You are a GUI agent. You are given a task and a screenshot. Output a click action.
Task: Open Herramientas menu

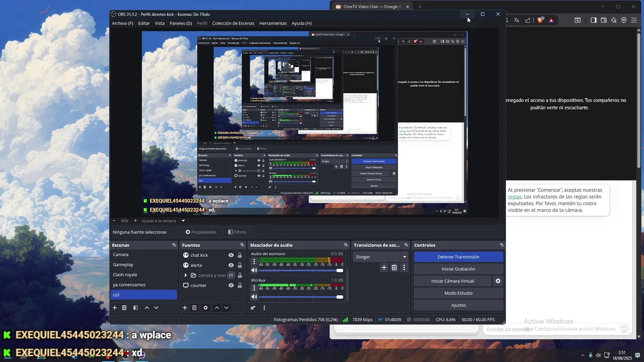click(x=273, y=23)
